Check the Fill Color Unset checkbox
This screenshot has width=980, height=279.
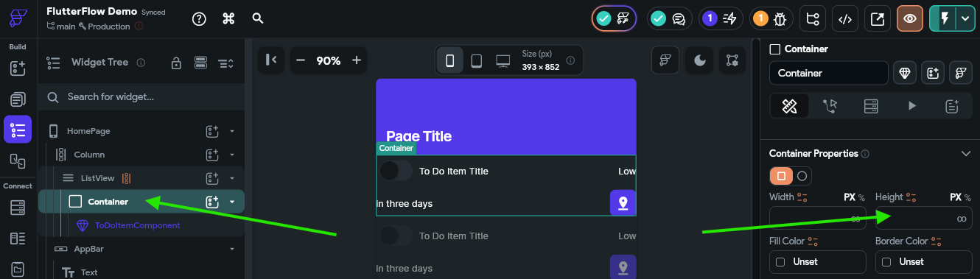(x=780, y=262)
